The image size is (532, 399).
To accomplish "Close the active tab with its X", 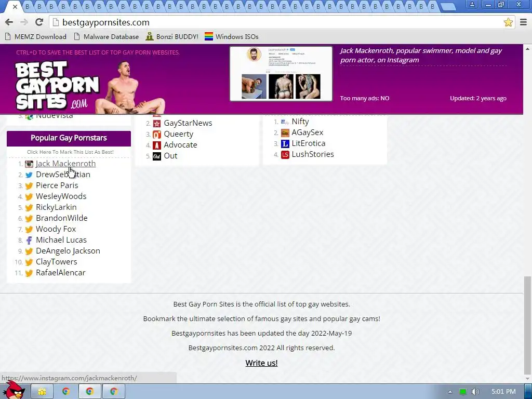I will [15, 6].
